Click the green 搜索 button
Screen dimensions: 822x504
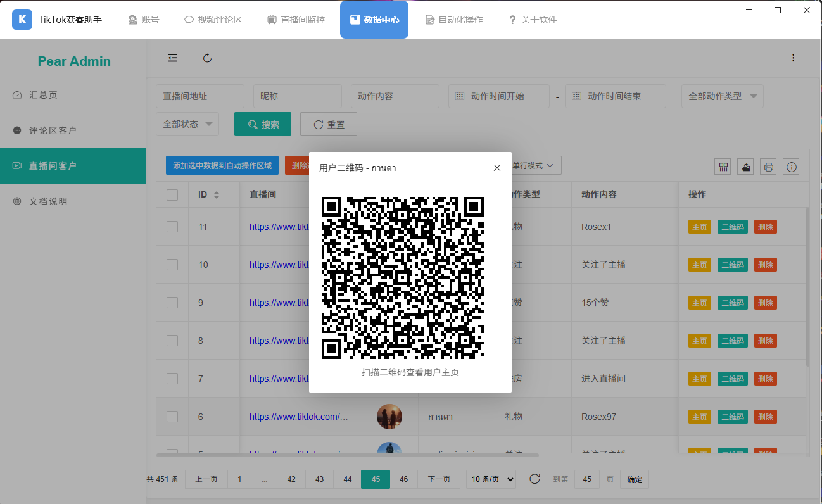[x=263, y=124]
